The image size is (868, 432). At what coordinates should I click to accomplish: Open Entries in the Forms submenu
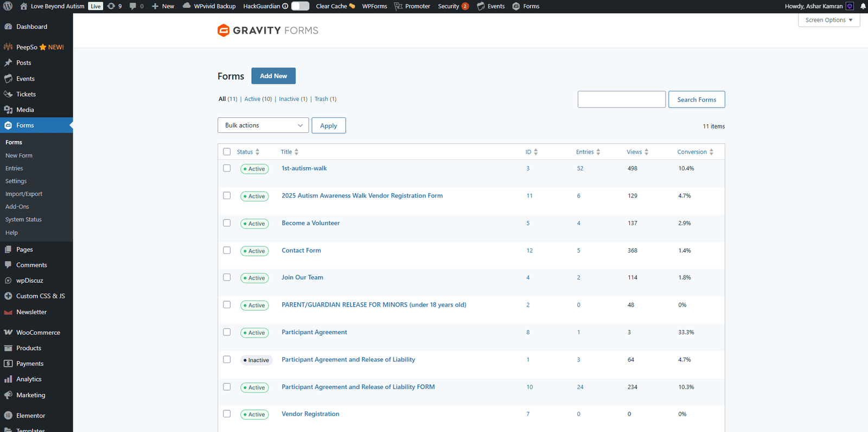pyautogui.click(x=14, y=169)
